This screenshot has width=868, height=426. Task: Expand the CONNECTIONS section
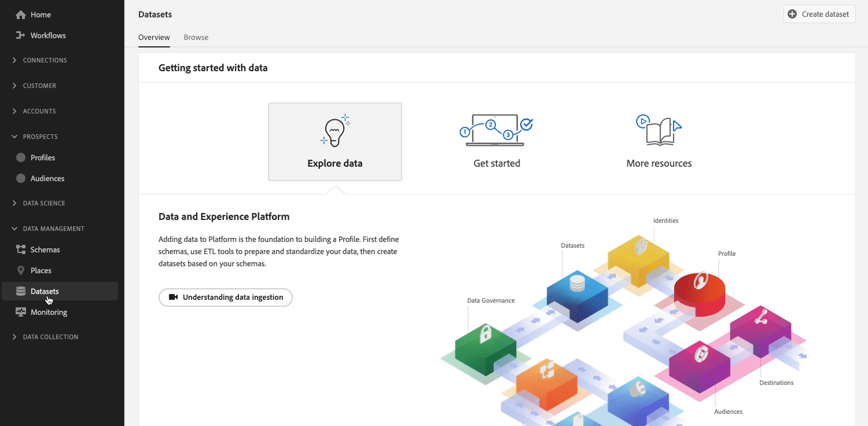[x=39, y=60]
